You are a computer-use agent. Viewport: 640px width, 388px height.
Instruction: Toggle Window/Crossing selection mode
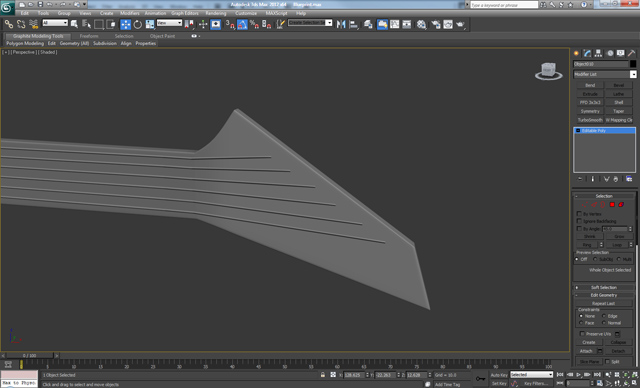click(x=111, y=24)
